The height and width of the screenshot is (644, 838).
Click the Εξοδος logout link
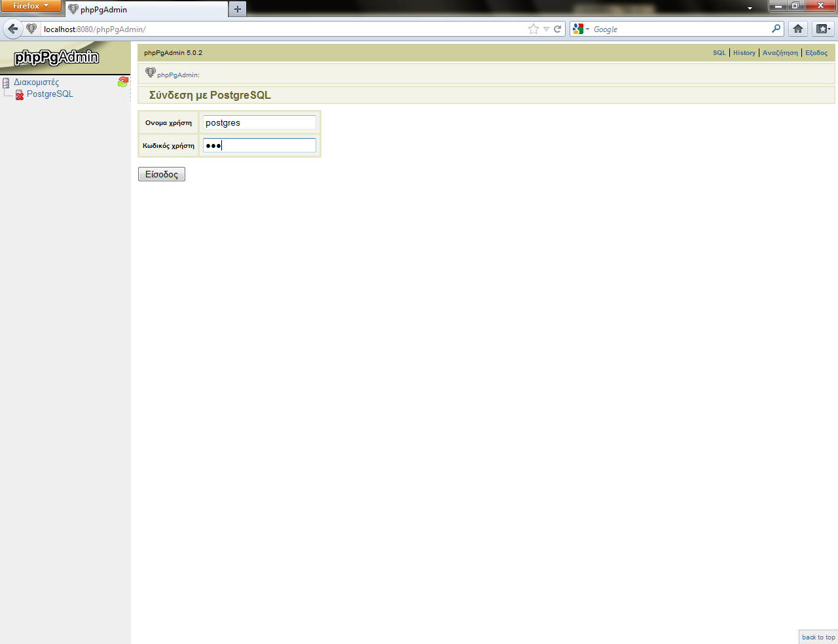[x=816, y=53]
